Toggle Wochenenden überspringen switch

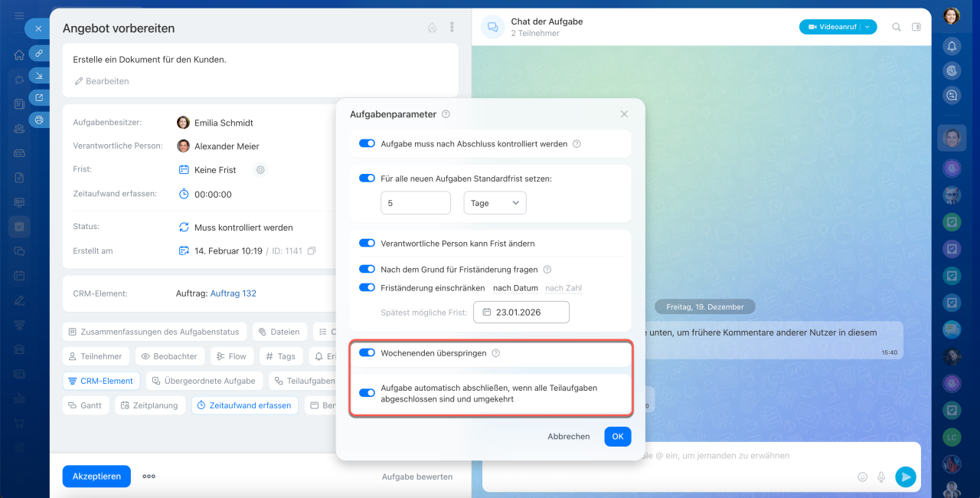click(367, 352)
